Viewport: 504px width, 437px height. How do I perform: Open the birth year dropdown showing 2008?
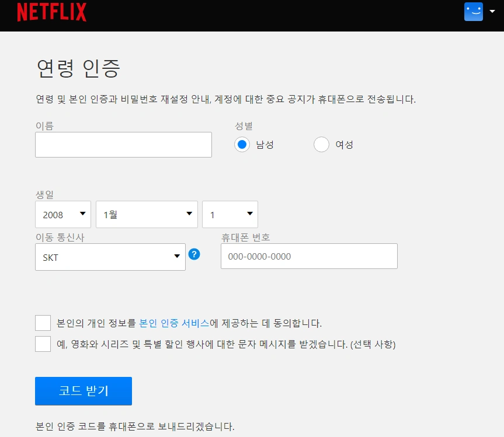pyautogui.click(x=63, y=215)
